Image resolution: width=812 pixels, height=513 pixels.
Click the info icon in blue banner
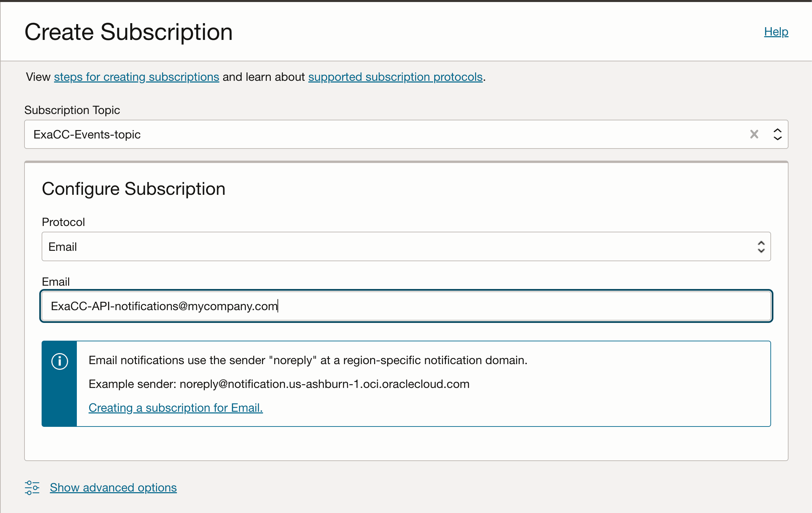pyautogui.click(x=60, y=361)
